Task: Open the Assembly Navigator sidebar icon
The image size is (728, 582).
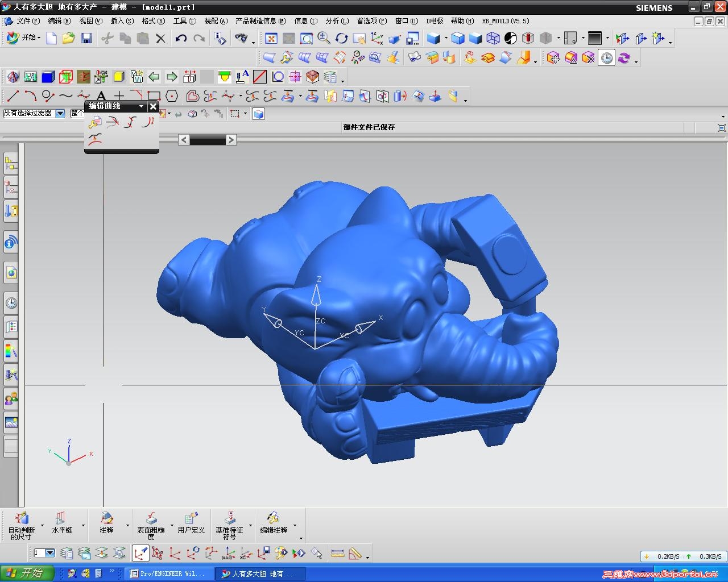Action: pyautogui.click(x=11, y=164)
